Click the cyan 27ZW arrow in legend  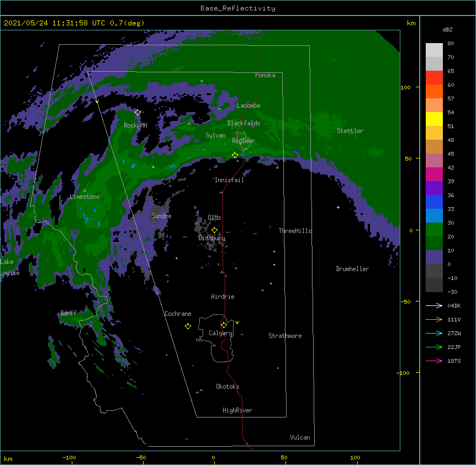[434, 333]
